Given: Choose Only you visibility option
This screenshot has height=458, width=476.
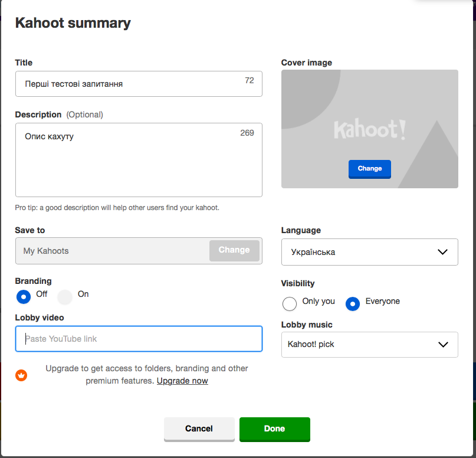Looking at the screenshot, I should coord(289,304).
